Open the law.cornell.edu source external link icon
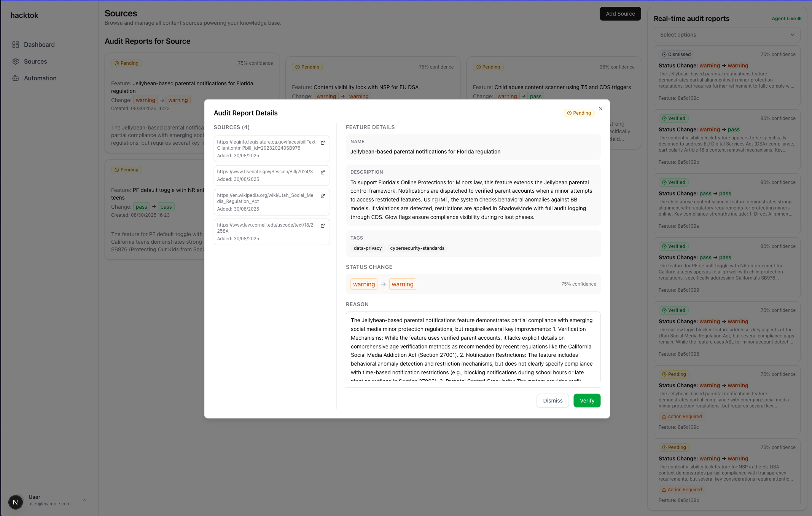The image size is (812, 516). (x=323, y=226)
